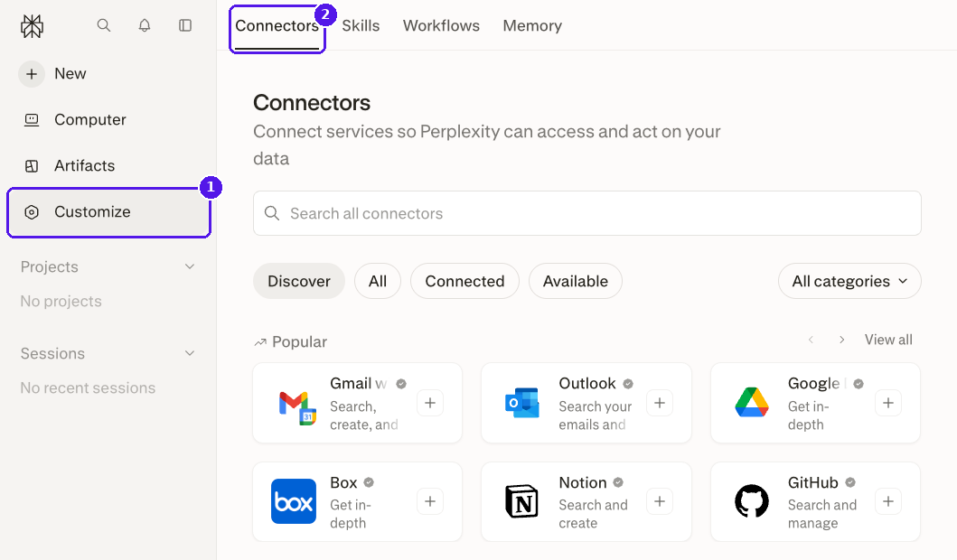Select the Available filter pill
Viewport: 957px width, 560px height.
coord(576,281)
